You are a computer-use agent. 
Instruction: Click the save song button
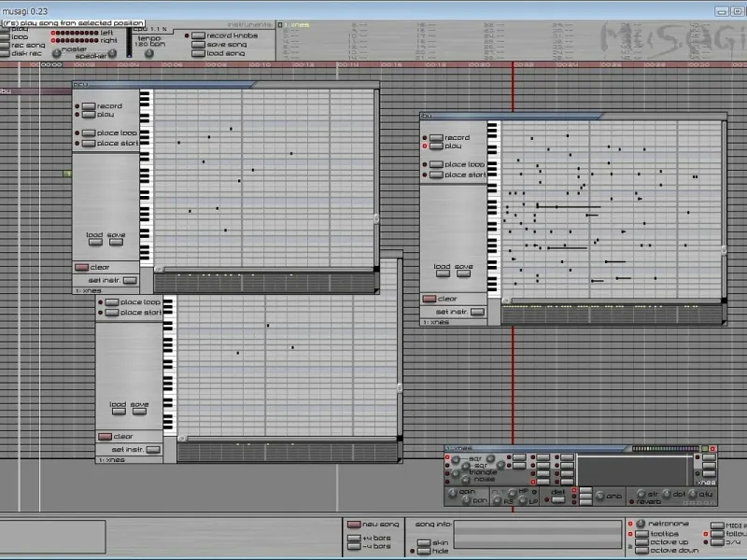(x=198, y=45)
